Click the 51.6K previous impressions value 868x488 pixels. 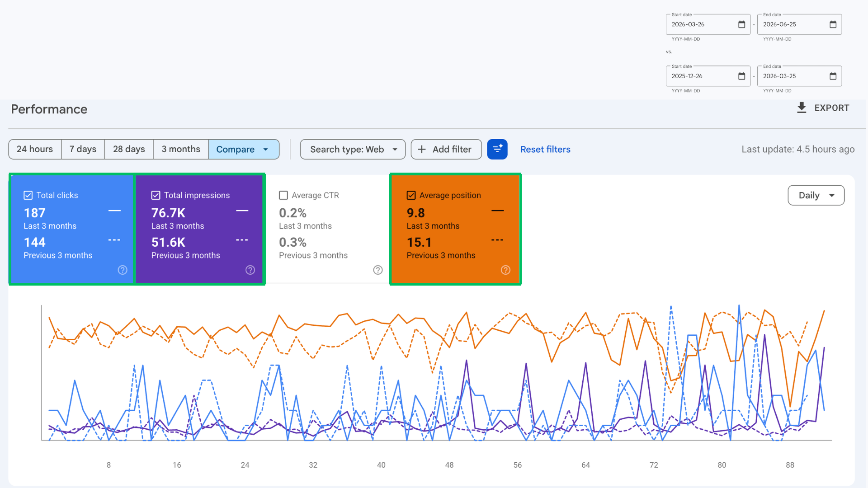(168, 242)
